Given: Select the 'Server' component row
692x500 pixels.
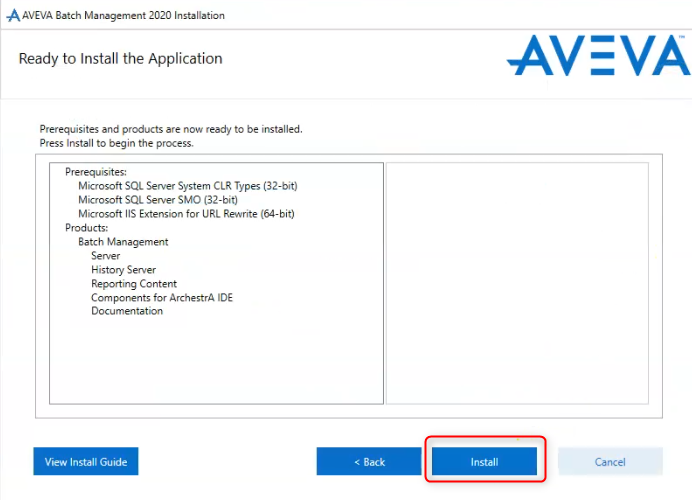Looking at the screenshot, I should 105,256.
